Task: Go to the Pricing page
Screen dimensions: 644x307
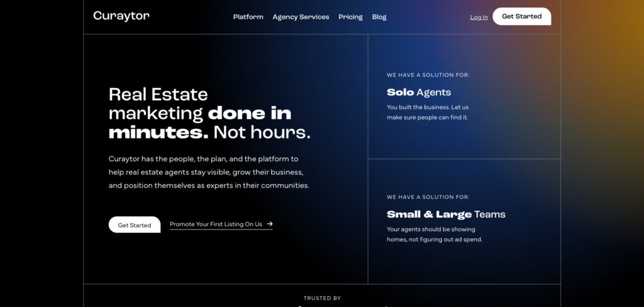Action: (x=350, y=17)
